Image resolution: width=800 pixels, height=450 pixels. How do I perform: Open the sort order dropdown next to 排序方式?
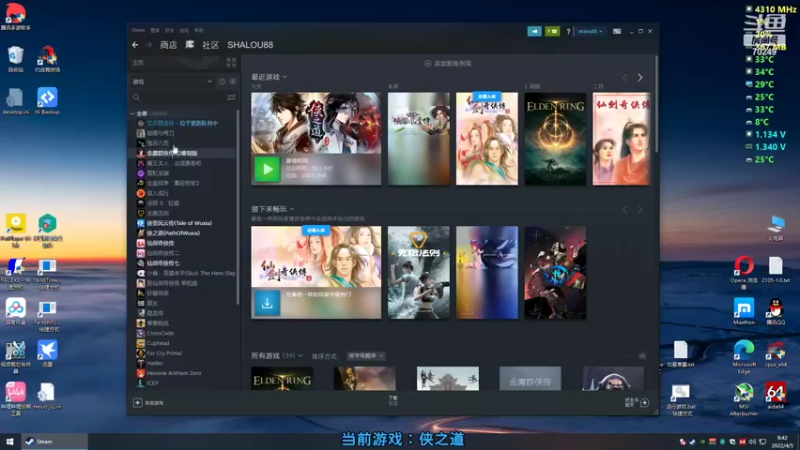coord(366,356)
